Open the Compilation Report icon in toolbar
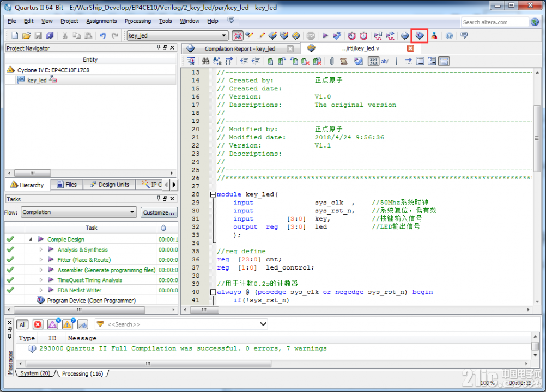 405,35
